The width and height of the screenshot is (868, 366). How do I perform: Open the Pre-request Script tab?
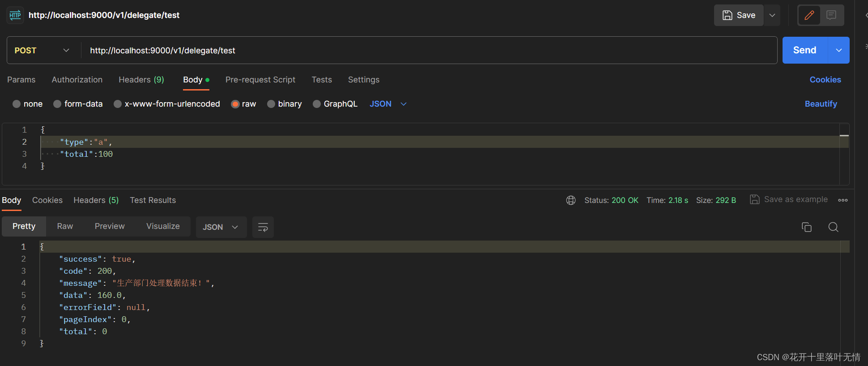point(260,80)
